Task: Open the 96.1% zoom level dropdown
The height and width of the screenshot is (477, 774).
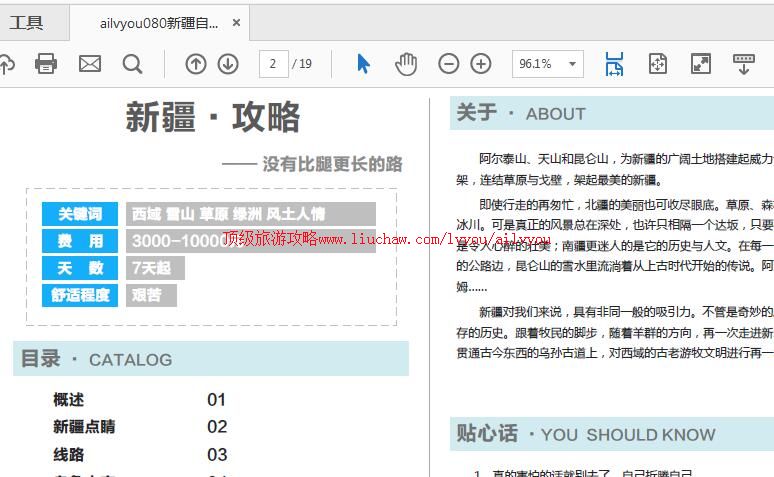Action: tap(547, 64)
